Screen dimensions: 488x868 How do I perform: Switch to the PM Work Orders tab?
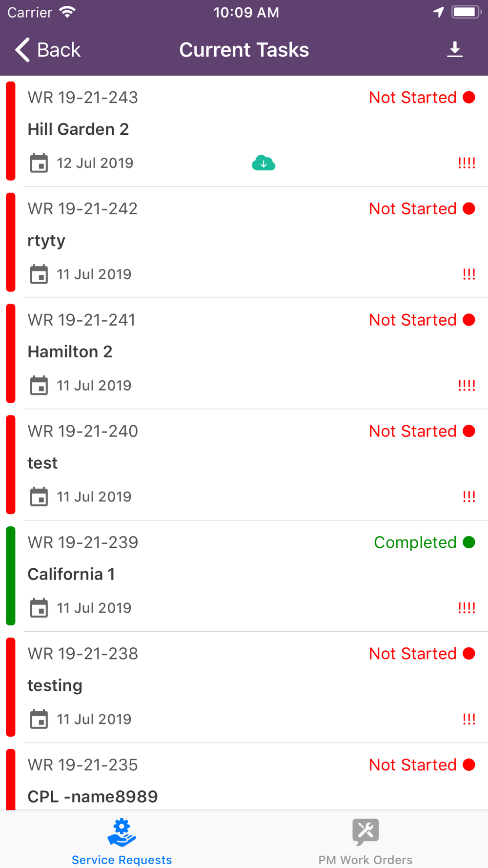pyautogui.click(x=366, y=840)
